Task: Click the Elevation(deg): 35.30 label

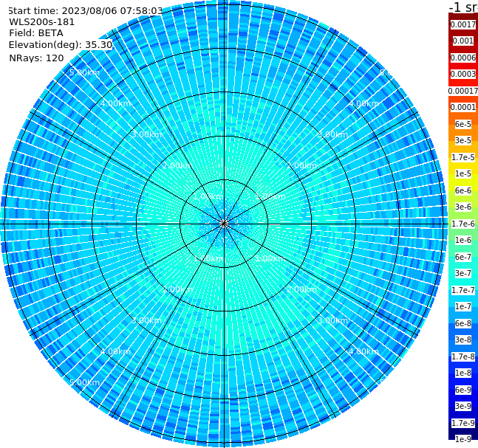Action: [x=61, y=45]
